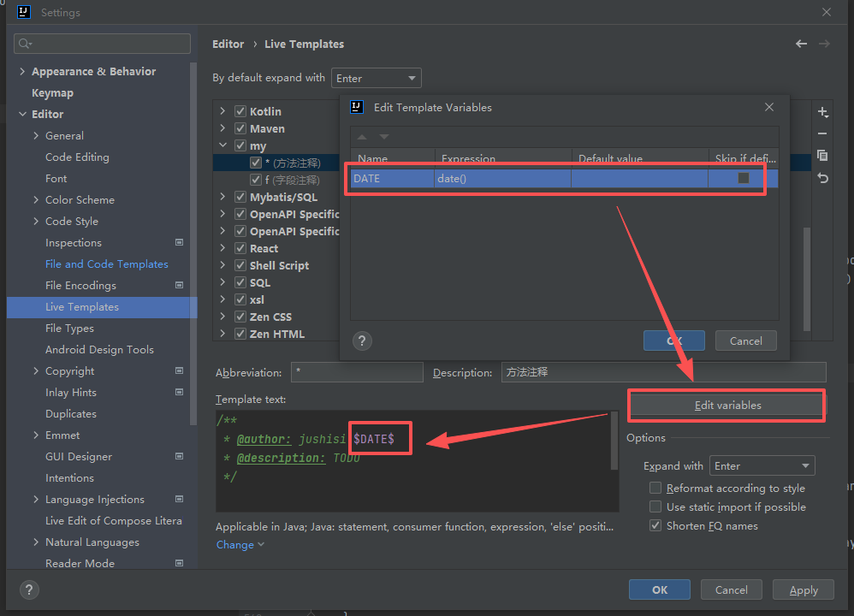Toggle the Skip if defined checkbox for DATE
The height and width of the screenshot is (616, 854).
pyautogui.click(x=744, y=178)
